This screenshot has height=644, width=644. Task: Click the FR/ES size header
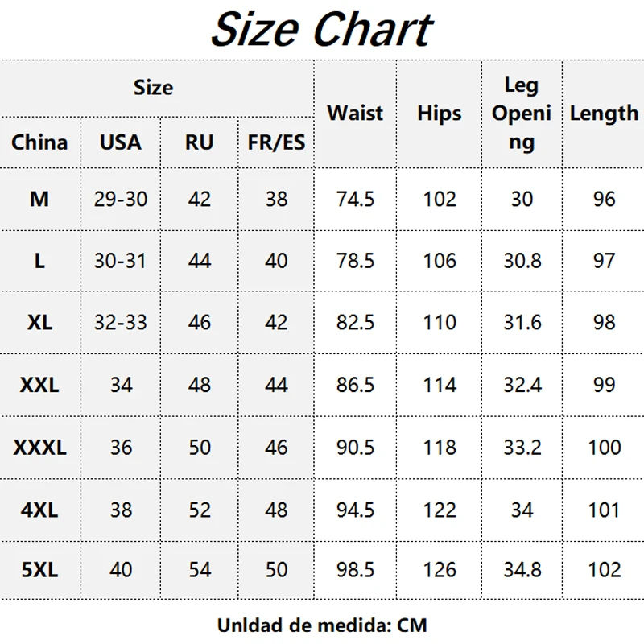[x=276, y=142]
